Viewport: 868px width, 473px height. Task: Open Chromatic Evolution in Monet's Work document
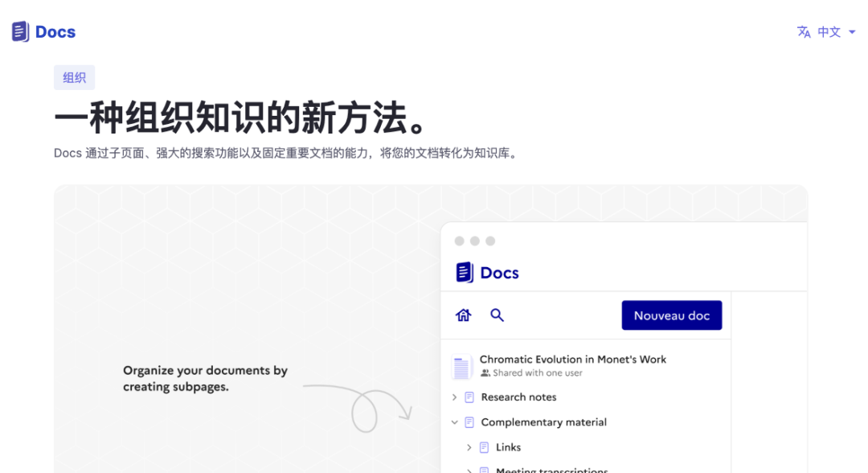(x=573, y=360)
